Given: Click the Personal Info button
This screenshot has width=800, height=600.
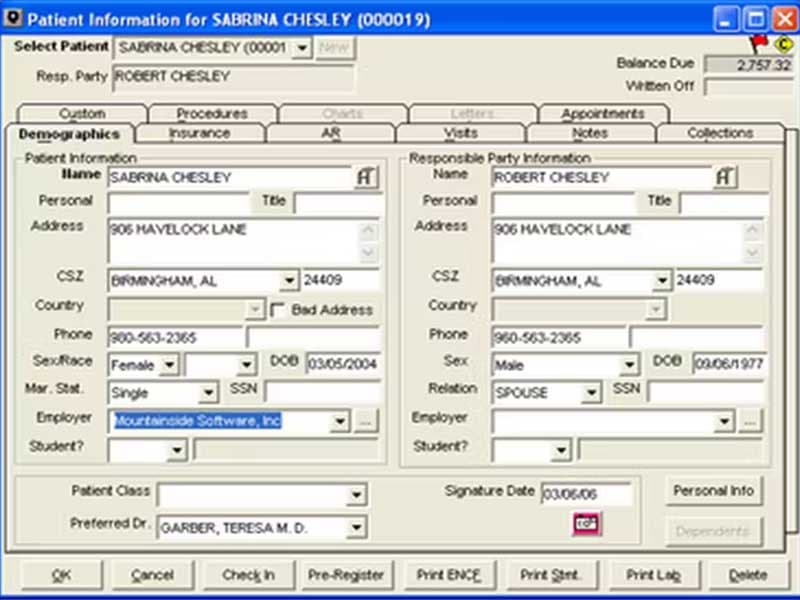Looking at the screenshot, I should tap(714, 491).
